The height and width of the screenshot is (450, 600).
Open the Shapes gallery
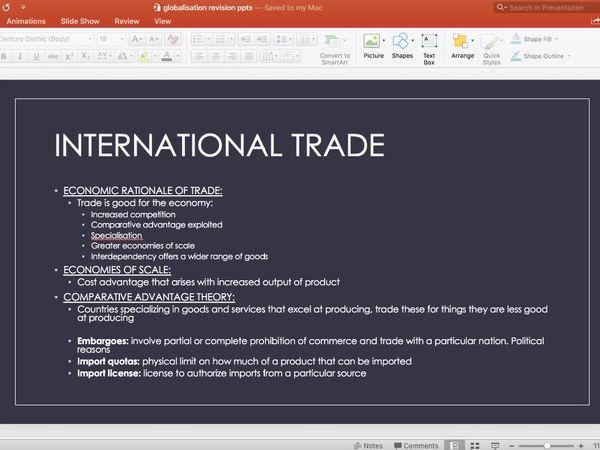click(402, 46)
